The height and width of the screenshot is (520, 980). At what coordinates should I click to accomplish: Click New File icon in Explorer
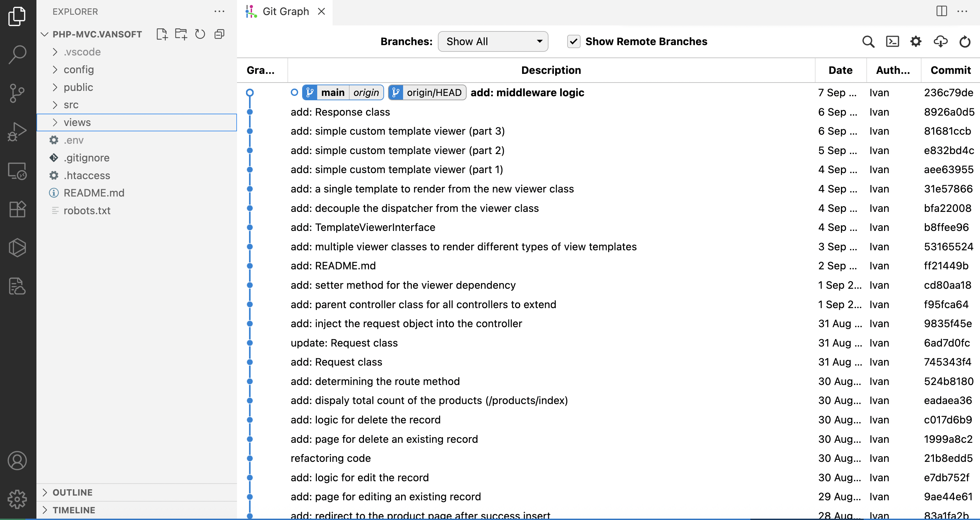(x=162, y=34)
